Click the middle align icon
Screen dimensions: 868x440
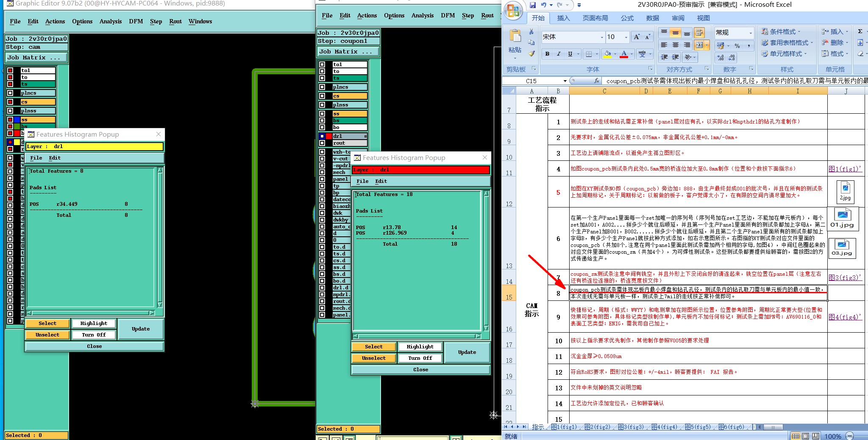point(676,33)
